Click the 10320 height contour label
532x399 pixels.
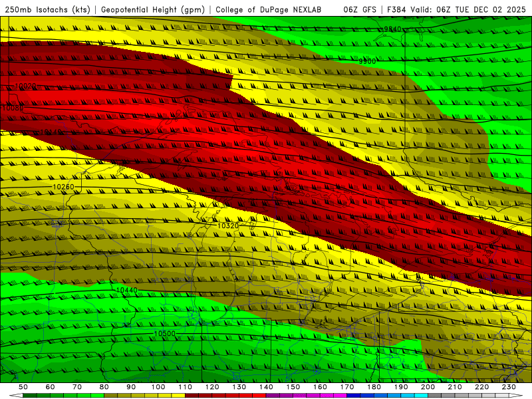228,225
